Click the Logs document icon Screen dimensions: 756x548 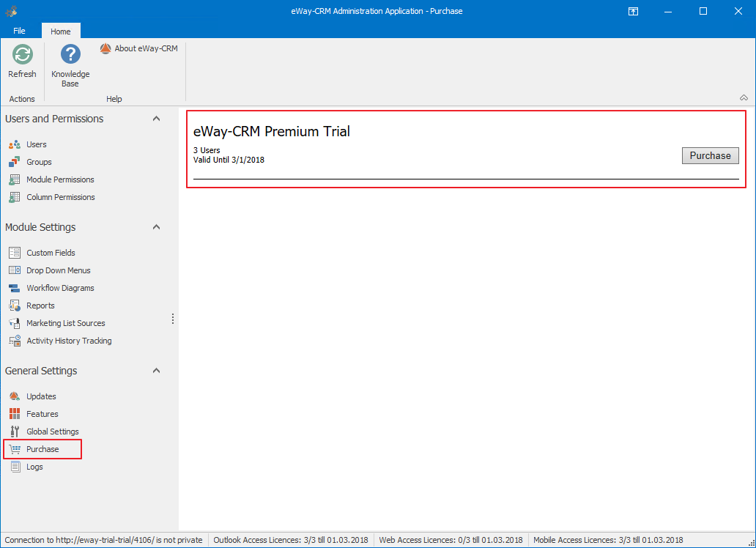tap(15, 467)
